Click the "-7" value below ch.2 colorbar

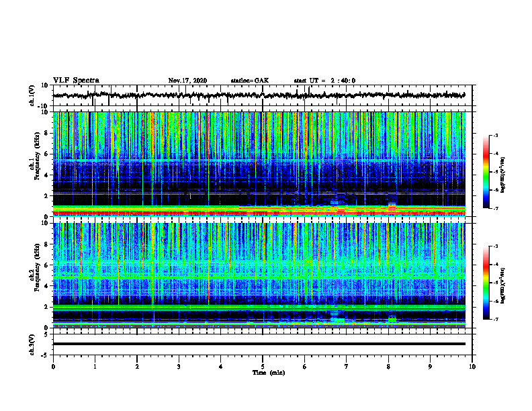click(x=495, y=319)
